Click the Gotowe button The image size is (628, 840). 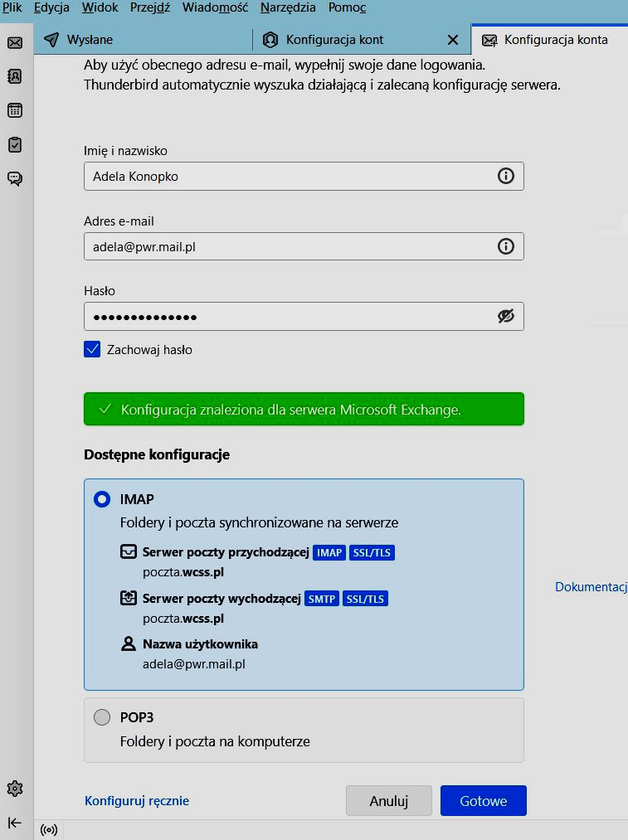pos(483,801)
